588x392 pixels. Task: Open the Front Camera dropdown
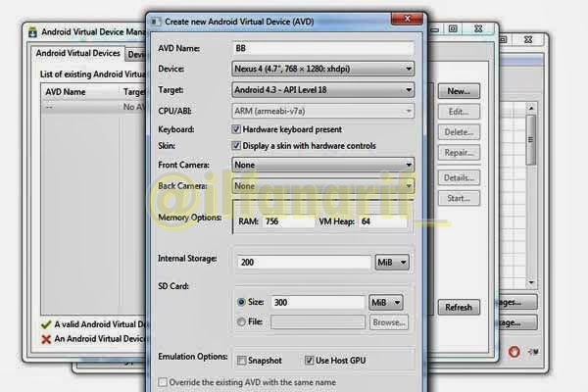pyautogui.click(x=322, y=165)
